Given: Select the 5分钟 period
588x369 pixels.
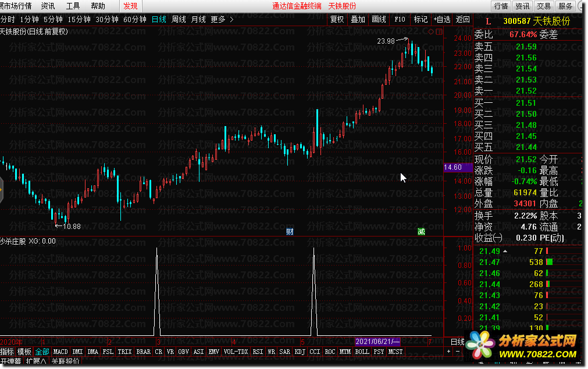Looking at the screenshot, I should [53, 20].
